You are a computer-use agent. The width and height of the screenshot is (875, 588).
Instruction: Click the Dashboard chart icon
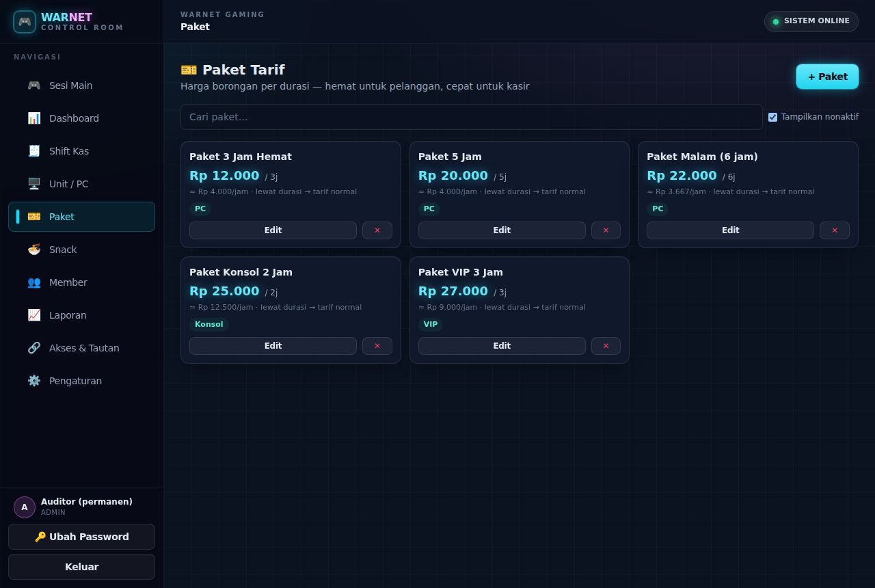pos(34,118)
